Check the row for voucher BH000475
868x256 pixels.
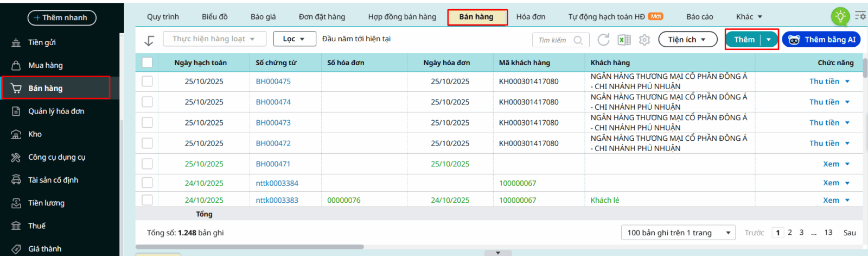pos(147,82)
